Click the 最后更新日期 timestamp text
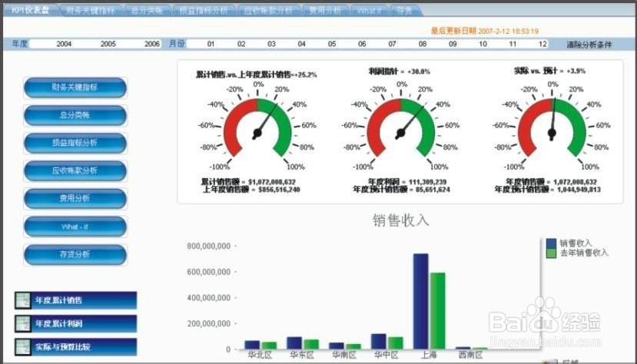Image resolution: width=637 pixels, height=364 pixels. coord(485,31)
